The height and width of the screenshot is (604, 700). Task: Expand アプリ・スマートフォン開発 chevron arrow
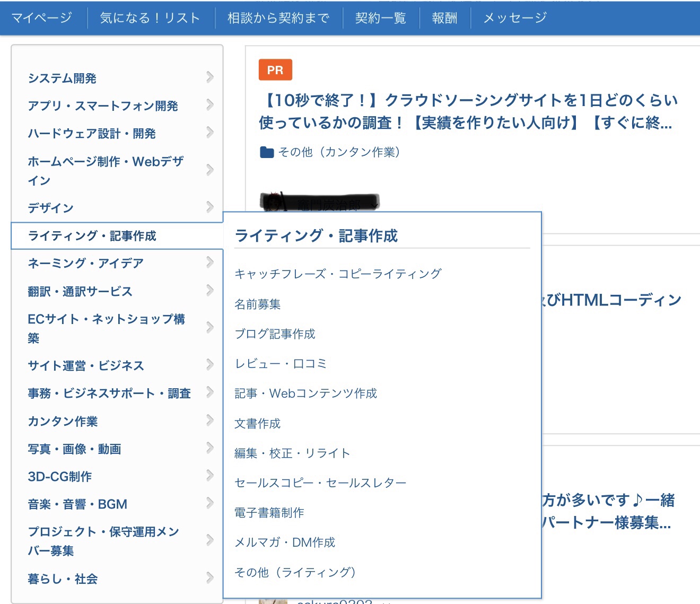[210, 105]
